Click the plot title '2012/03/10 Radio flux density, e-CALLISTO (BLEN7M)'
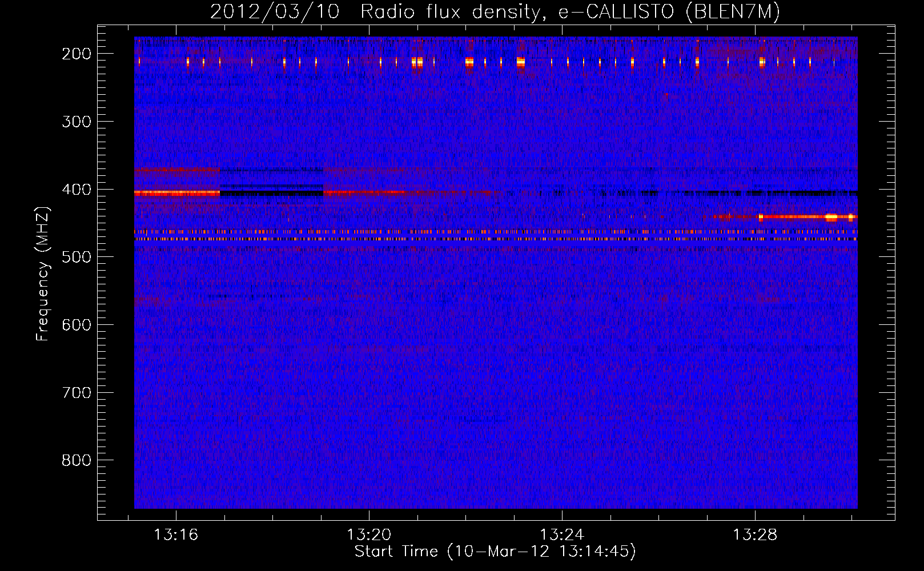 pos(495,11)
